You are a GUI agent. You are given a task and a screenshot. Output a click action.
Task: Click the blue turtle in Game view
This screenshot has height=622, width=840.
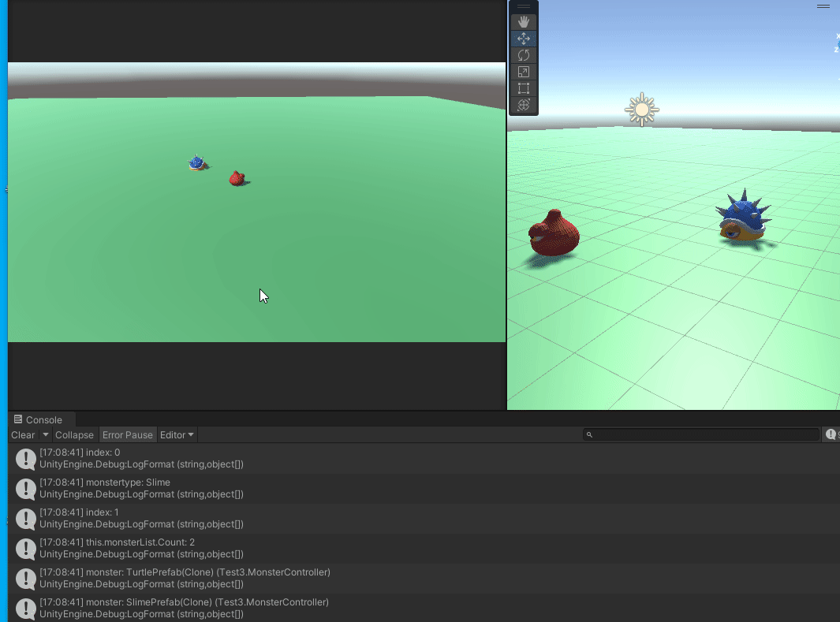(196, 162)
